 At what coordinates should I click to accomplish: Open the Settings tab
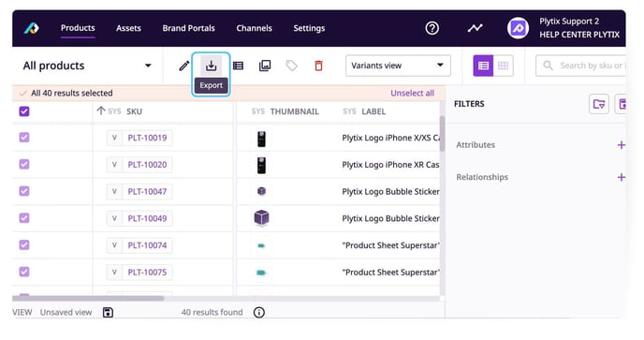(309, 28)
